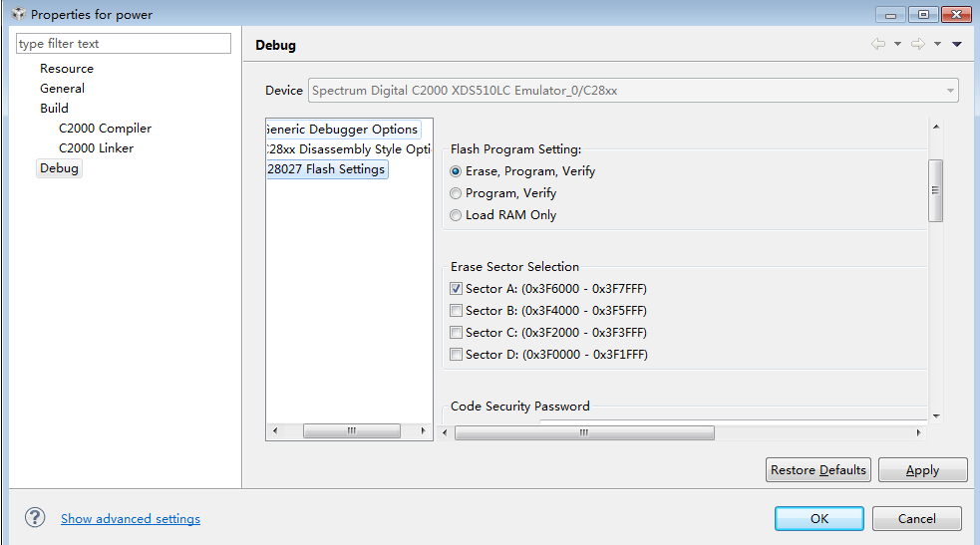Click the left arrow of options list scrollbar
Image resolution: width=980 pixels, height=545 pixels.
(x=275, y=430)
